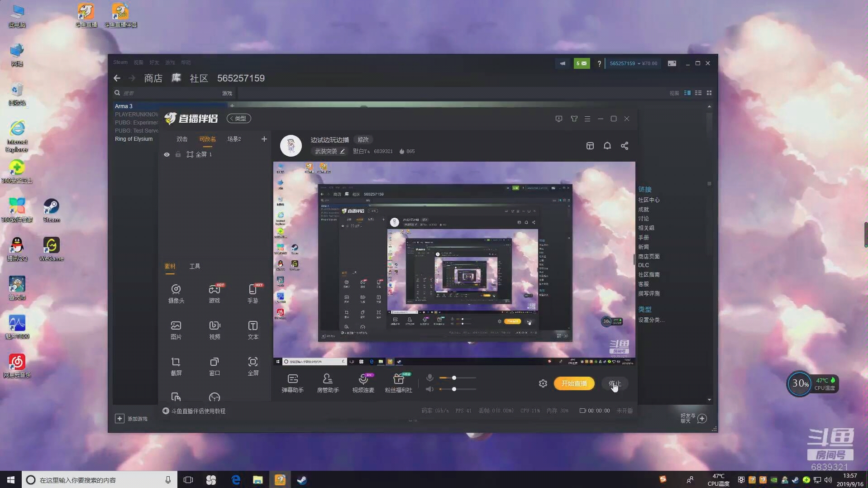
Task: Add a fullscreen (全屏) capture source
Action: coord(253,366)
